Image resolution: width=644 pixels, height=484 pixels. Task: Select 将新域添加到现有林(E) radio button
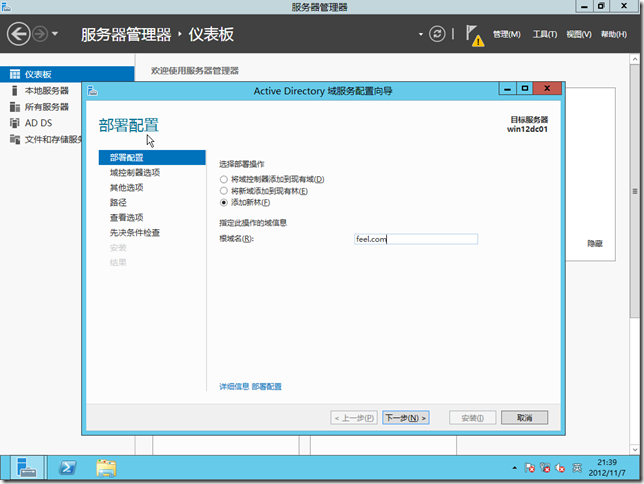click(223, 191)
